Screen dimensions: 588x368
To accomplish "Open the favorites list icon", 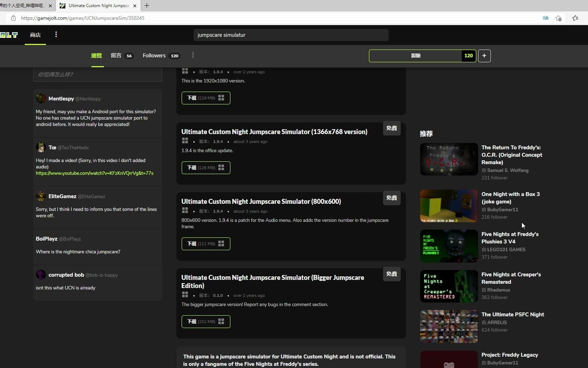I will click(x=575, y=18).
